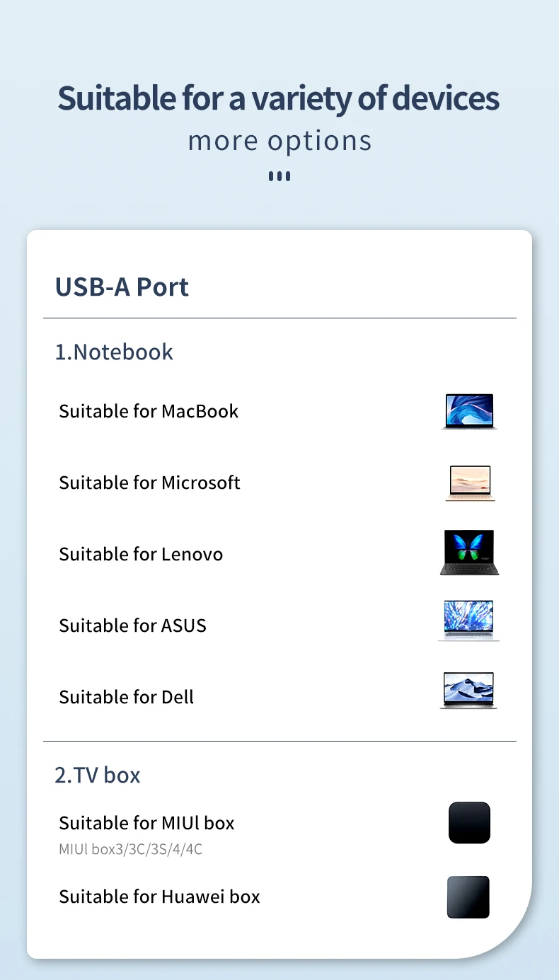559x980 pixels.
Task: Select the Lenovo butterfly laptop icon
Action: 469,553
